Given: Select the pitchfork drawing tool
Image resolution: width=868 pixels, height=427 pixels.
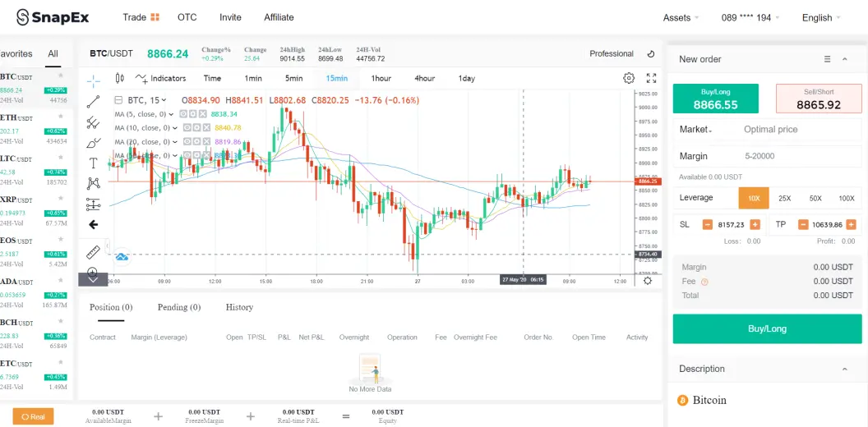Looking at the screenshot, I should coord(93,122).
